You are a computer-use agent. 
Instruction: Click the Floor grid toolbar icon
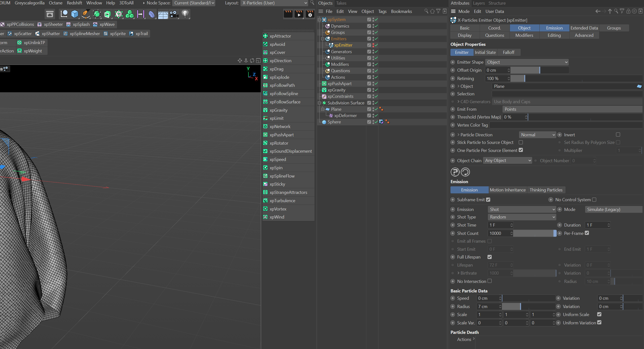point(163,14)
